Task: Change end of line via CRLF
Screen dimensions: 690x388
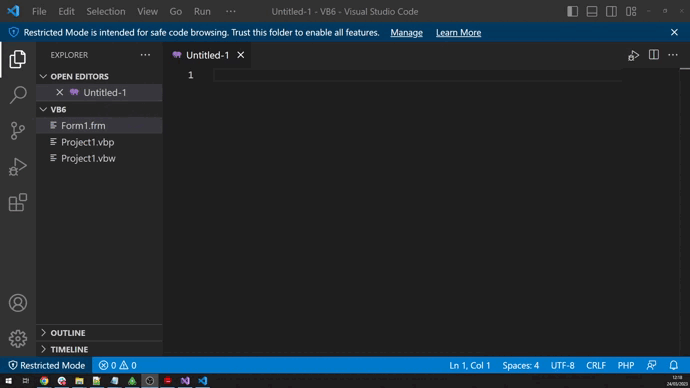Action: click(x=596, y=365)
